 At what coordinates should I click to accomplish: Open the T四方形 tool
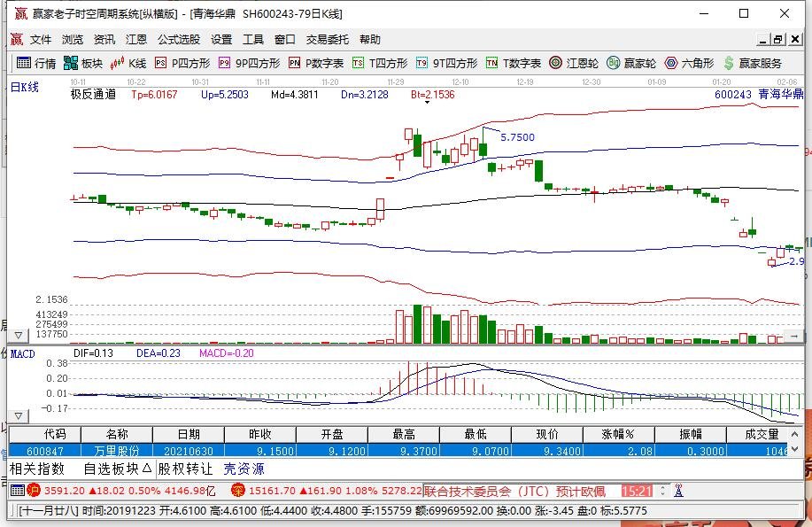380,63
